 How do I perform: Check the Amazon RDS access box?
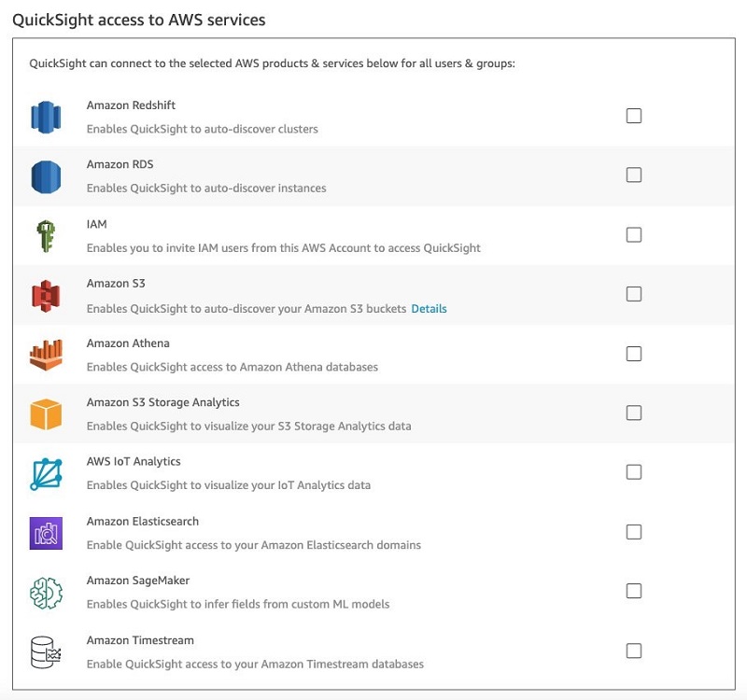[634, 175]
